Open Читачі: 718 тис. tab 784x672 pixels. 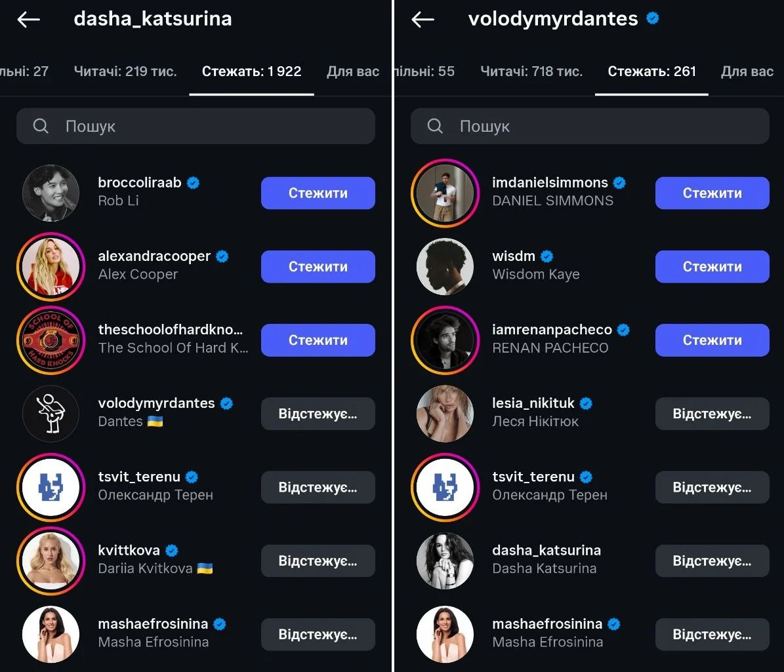pyautogui.click(x=531, y=71)
